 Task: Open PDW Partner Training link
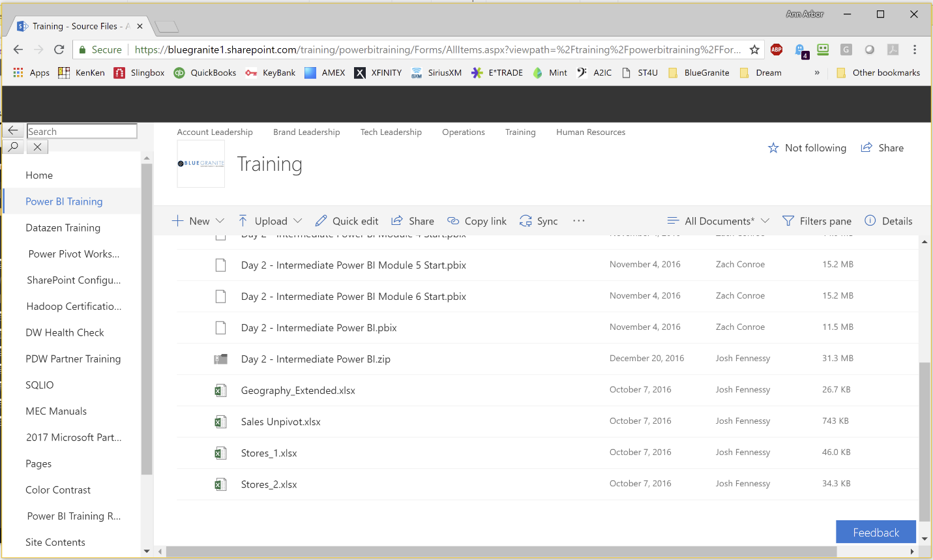(73, 359)
